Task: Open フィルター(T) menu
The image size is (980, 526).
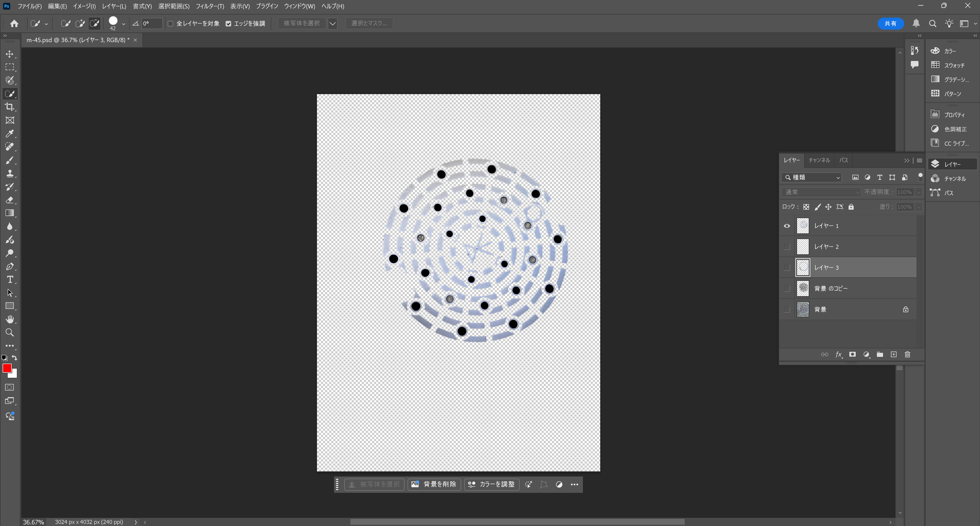Action: tap(210, 6)
